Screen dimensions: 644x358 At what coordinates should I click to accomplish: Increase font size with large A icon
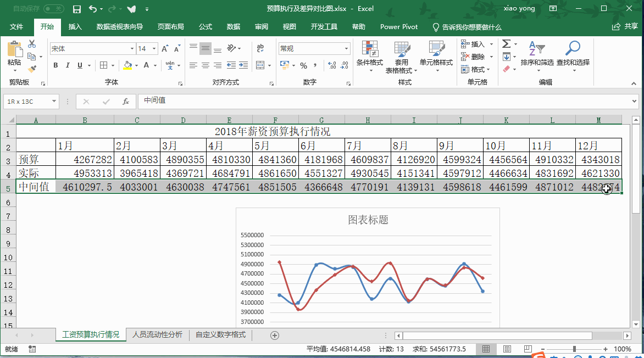tap(165, 48)
